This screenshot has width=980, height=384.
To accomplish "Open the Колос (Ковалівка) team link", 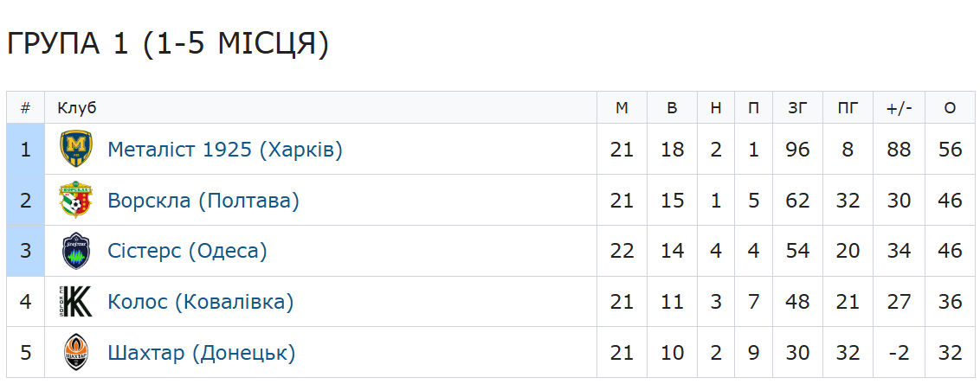I will tap(201, 303).
